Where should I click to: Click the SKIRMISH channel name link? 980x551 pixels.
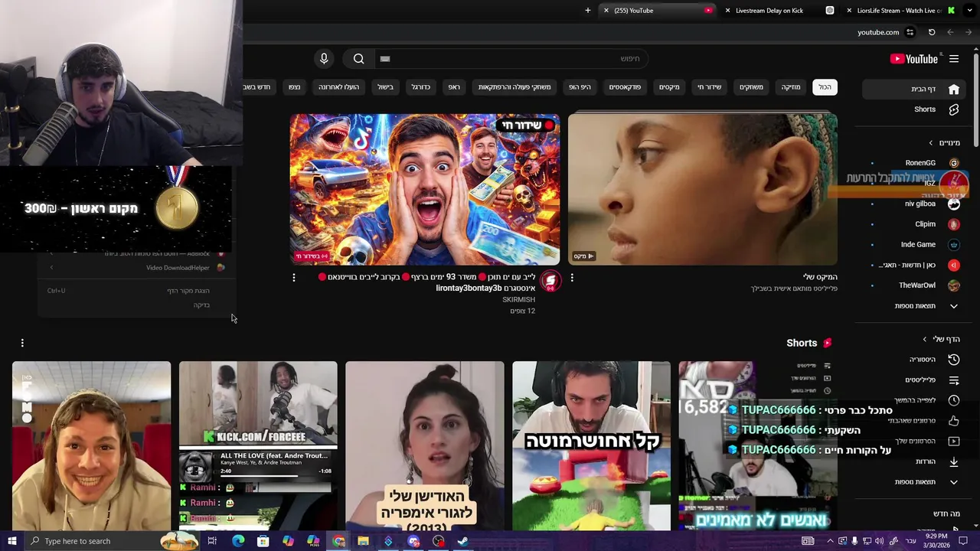tap(518, 300)
